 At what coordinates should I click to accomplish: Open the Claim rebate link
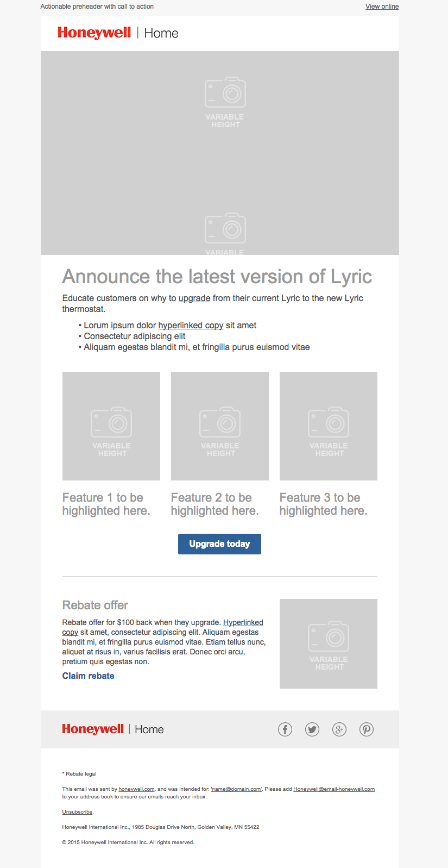pos(88,676)
